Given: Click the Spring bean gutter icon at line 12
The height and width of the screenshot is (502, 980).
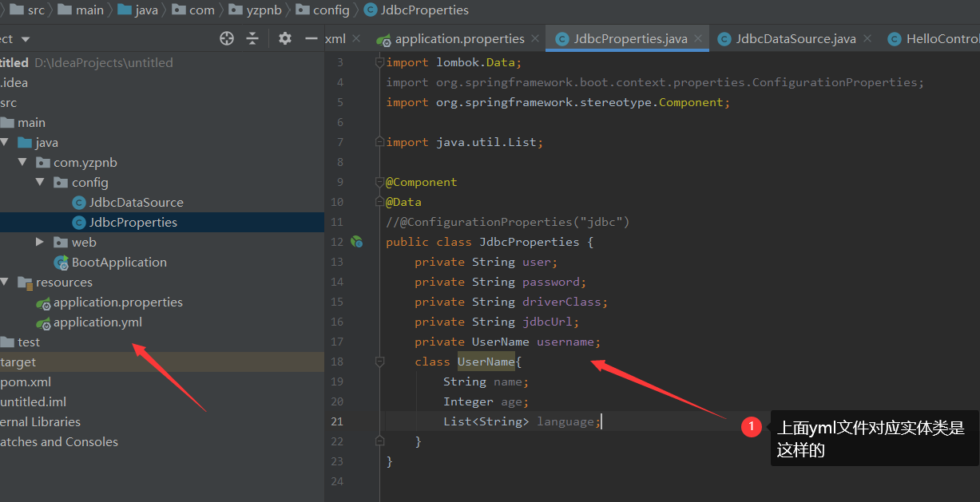Looking at the screenshot, I should coord(358,242).
